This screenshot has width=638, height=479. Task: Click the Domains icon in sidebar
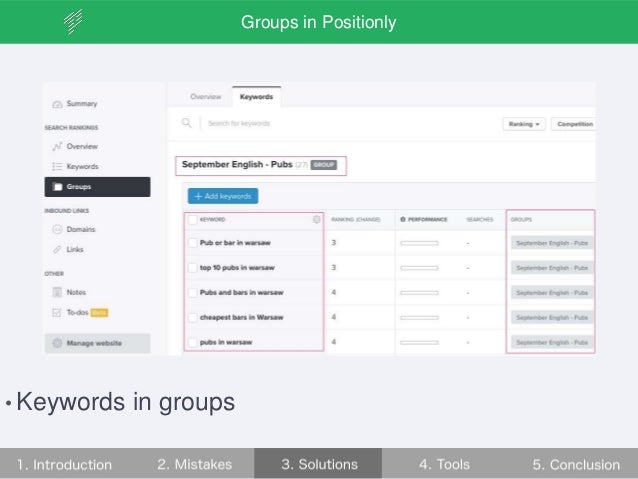[57, 230]
